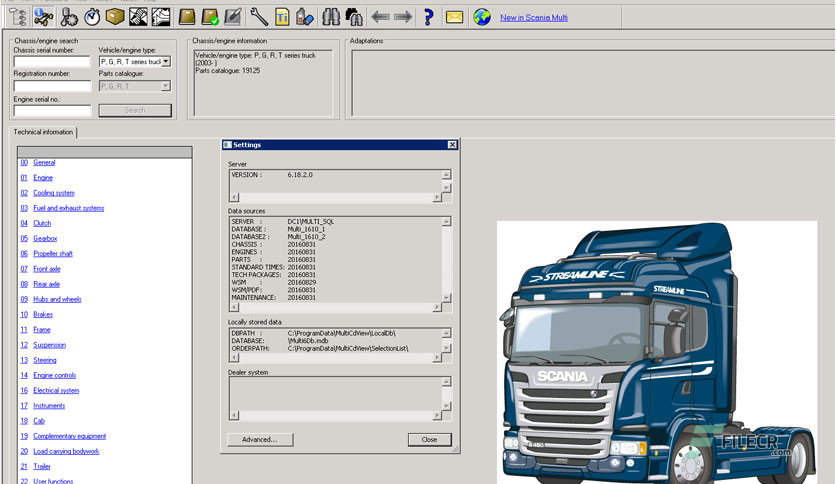Open the Clutch link
The height and width of the screenshot is (484, 836).
point(42,223)
